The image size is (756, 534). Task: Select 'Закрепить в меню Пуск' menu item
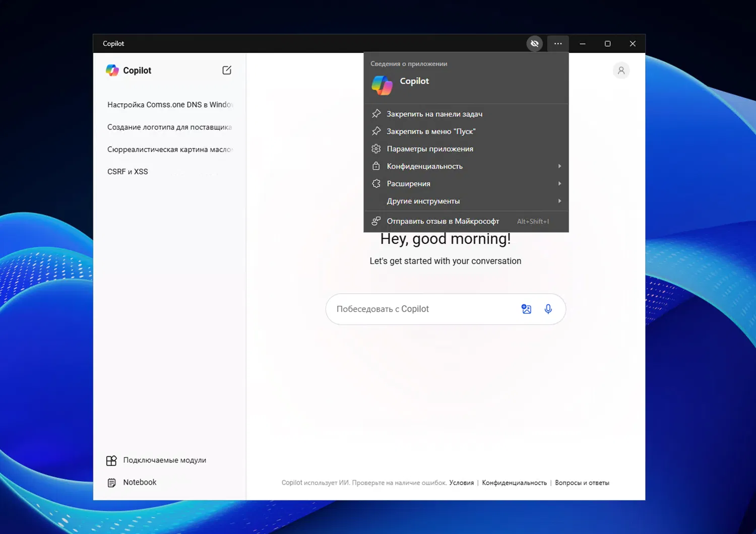(466, 131)
